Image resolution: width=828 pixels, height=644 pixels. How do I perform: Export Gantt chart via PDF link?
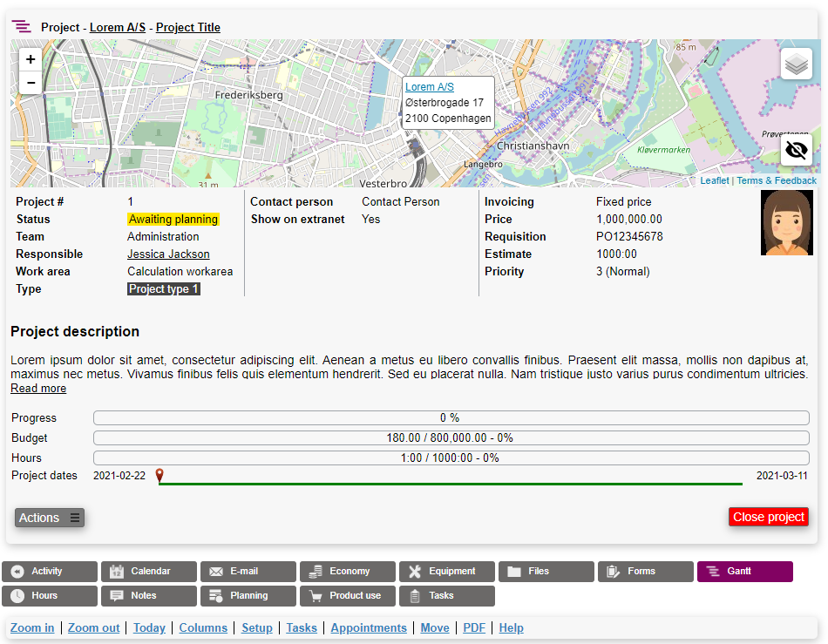tap(474, 628)
